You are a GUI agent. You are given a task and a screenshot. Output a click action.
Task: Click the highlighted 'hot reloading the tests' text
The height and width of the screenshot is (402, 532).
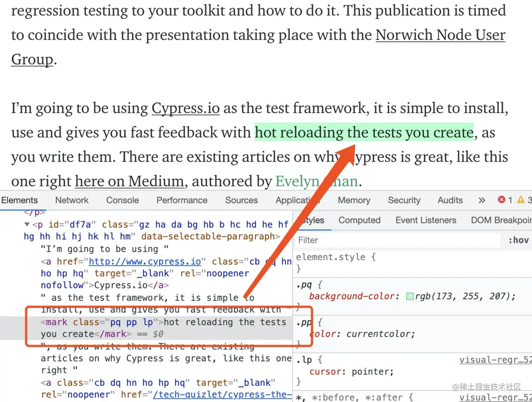click(x=364, y=132)
